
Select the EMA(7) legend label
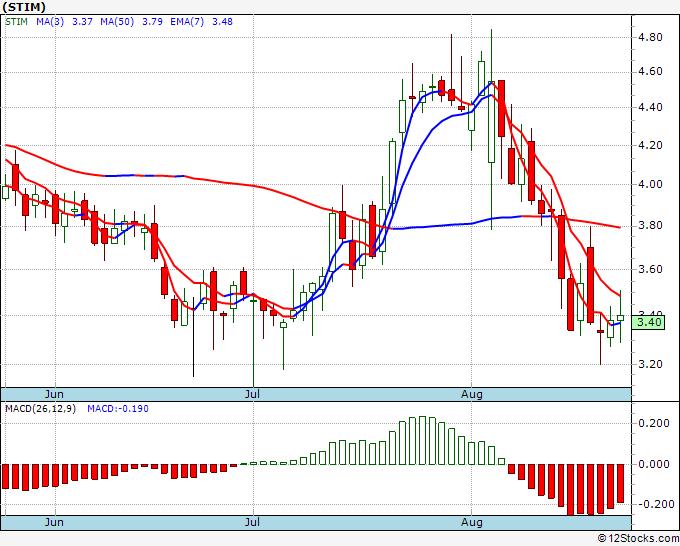coord(187,22)
